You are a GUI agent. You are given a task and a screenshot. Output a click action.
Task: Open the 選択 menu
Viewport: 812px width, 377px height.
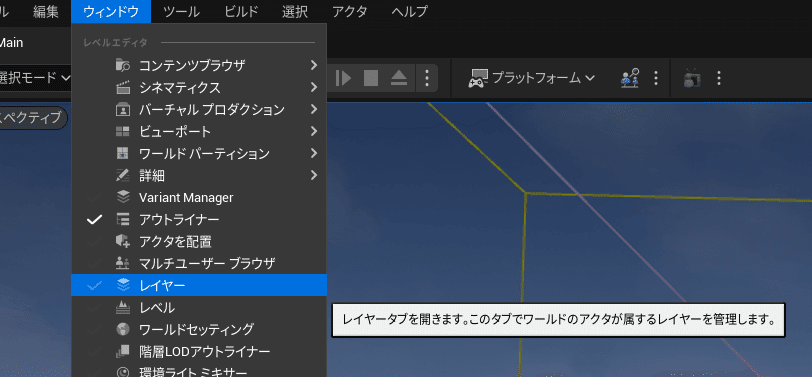point(295,11)
